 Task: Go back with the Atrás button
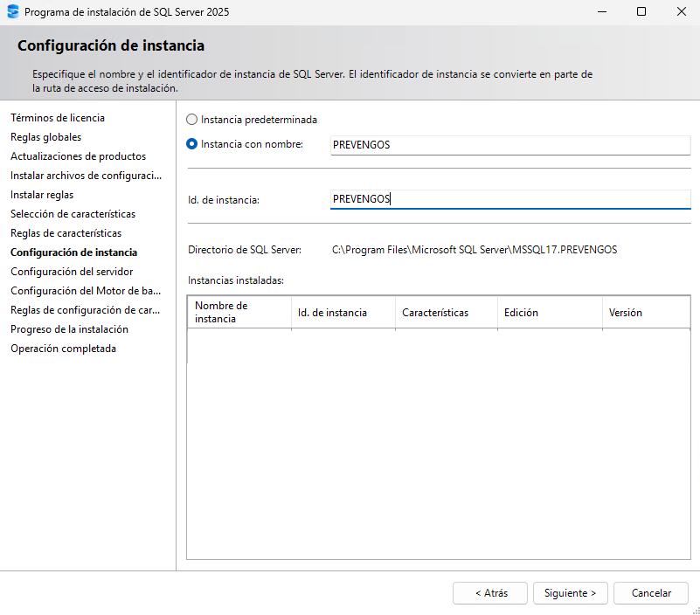pyautogui.click(x=490, y=593)
